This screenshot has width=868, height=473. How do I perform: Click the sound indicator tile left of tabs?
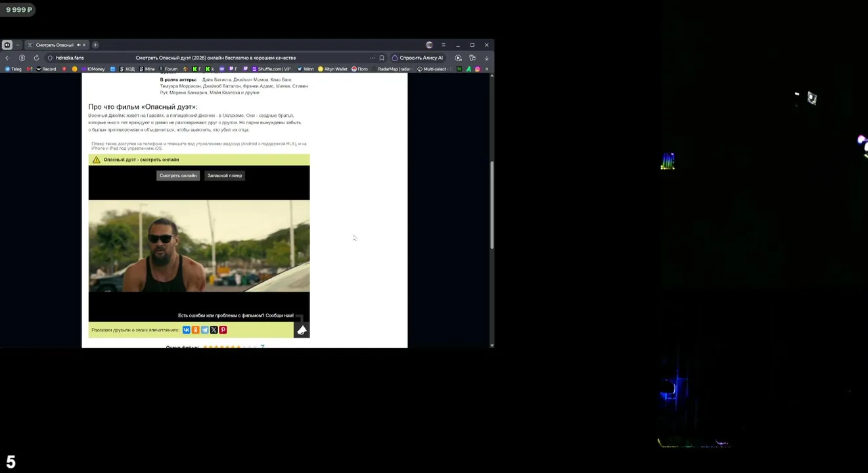click(7, 45)
